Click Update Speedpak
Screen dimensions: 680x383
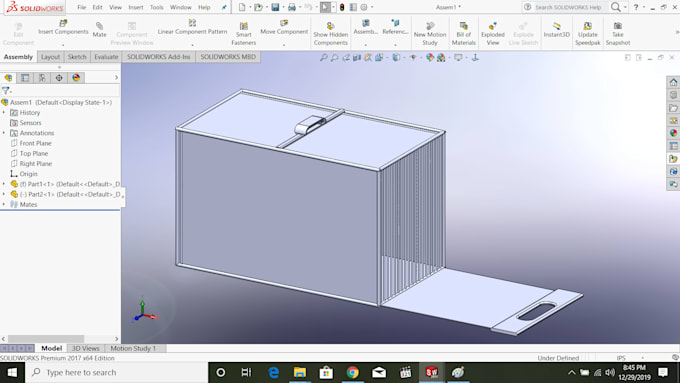588,34
